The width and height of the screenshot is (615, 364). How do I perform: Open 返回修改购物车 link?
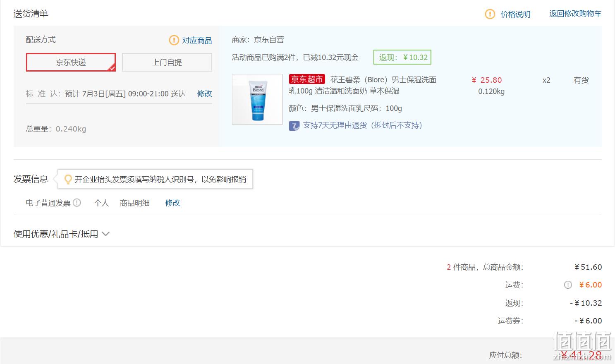click(575, 14)
